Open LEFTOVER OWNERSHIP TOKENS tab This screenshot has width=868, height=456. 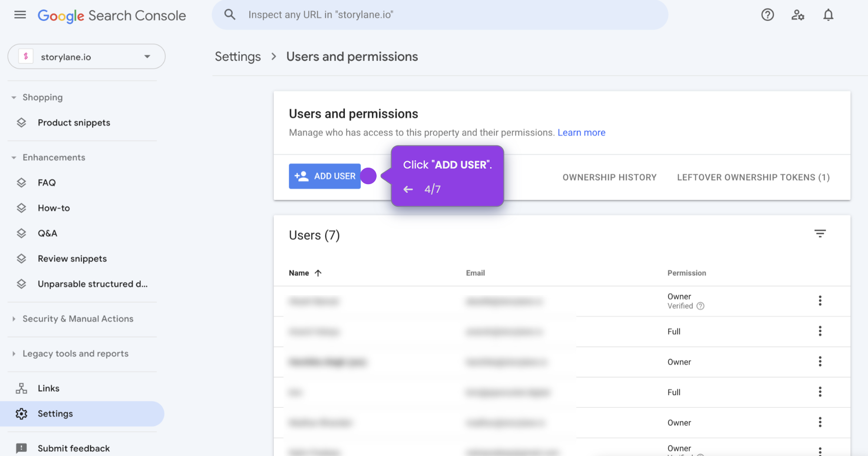[x=753, y=177]
